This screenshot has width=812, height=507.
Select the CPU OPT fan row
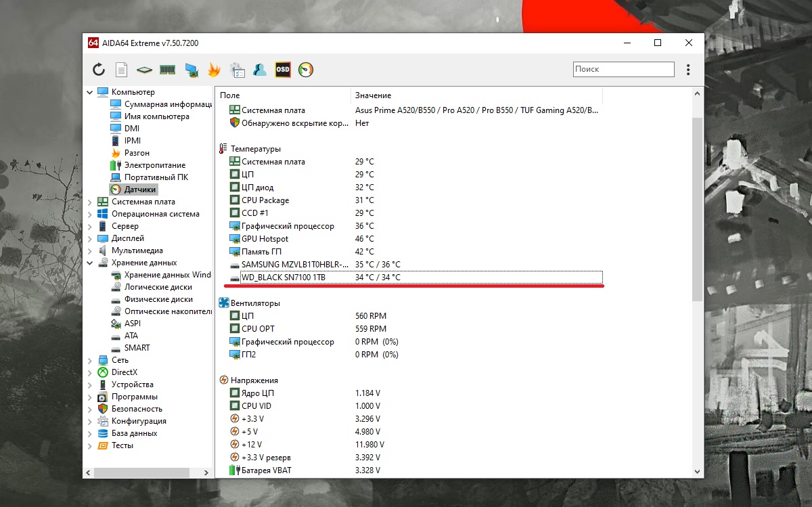point(415,329)
